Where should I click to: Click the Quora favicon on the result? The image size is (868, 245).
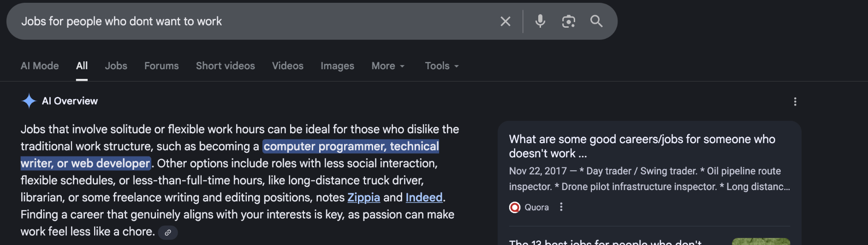pos(515,207)
